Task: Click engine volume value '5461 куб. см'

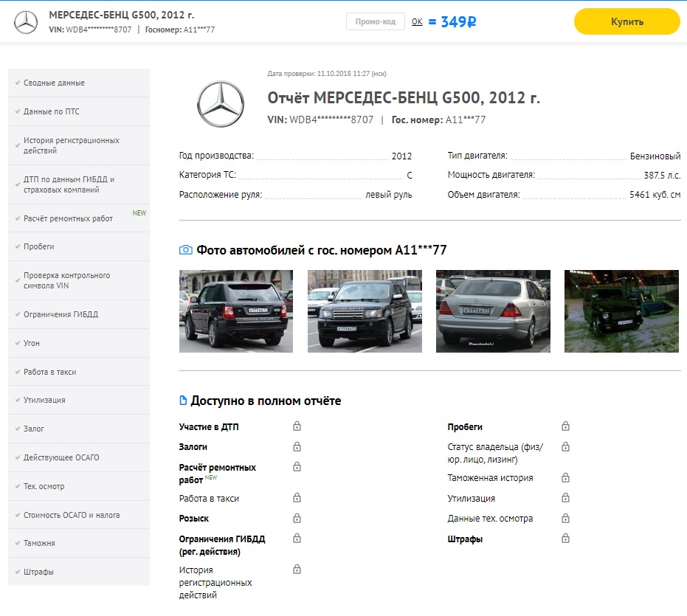Action: [x=655, y=195]
